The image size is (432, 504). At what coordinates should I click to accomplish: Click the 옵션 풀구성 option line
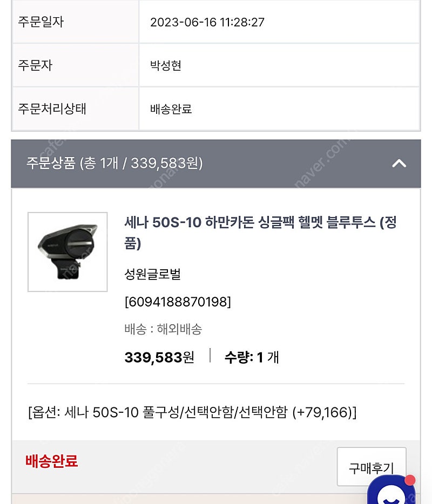click(192, 413)
